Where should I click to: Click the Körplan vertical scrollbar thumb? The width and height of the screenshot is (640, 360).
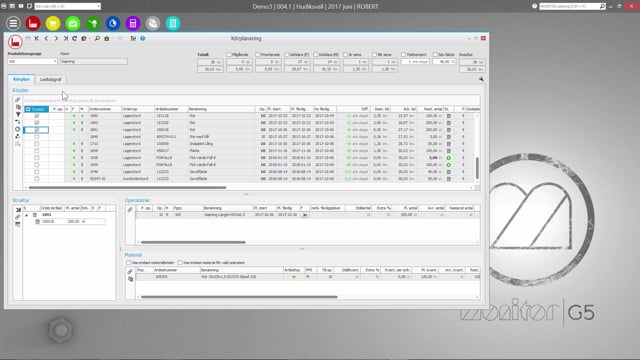click(x=477, y=167)
